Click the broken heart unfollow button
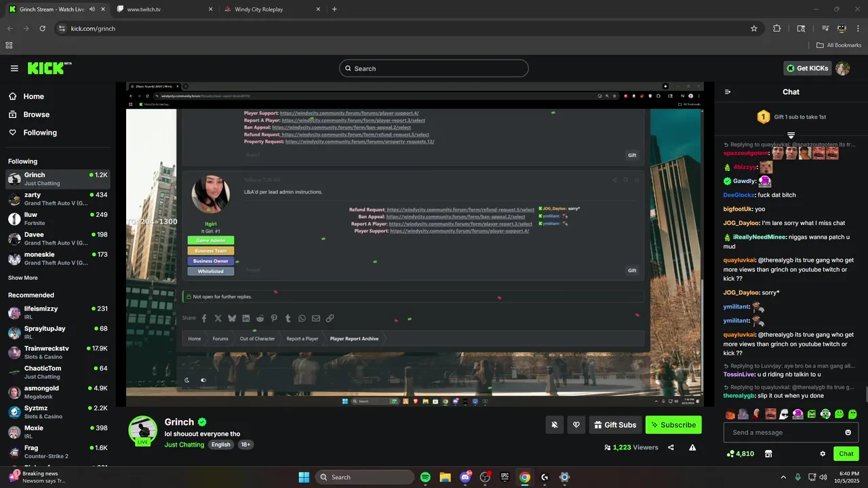The image size is (868, 488). pyautogui.click(x=576, y=425)
